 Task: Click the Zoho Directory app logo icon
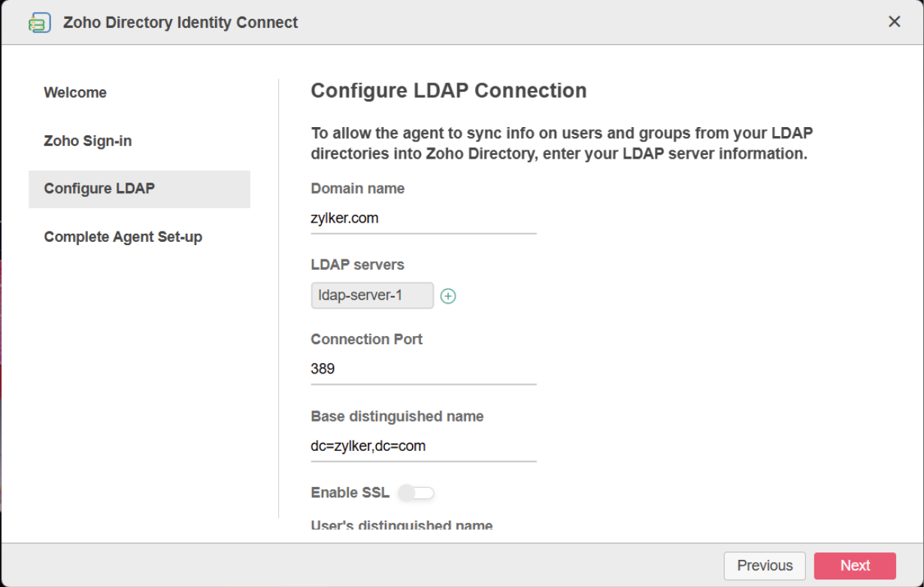pos(39,23)
